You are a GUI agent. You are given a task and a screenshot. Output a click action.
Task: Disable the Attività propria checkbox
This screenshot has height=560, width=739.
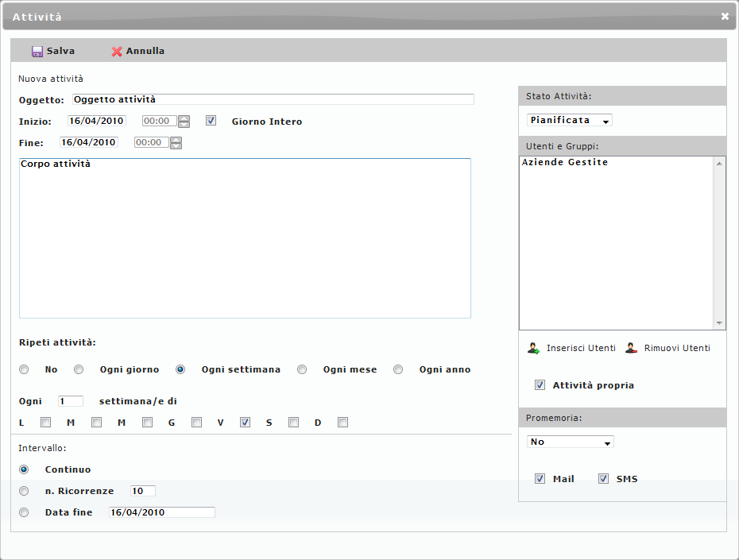click(540, 385)
